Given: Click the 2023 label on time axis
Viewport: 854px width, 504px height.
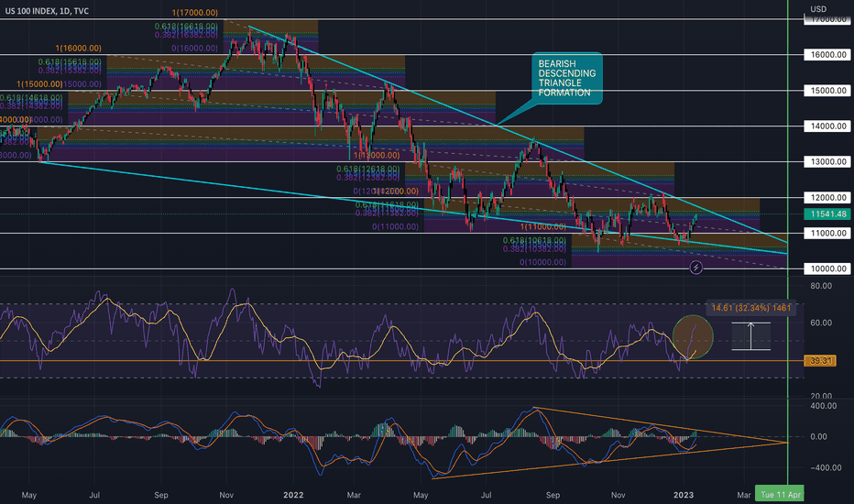Looking at the screenshot, I should click(x=684, y=495).
